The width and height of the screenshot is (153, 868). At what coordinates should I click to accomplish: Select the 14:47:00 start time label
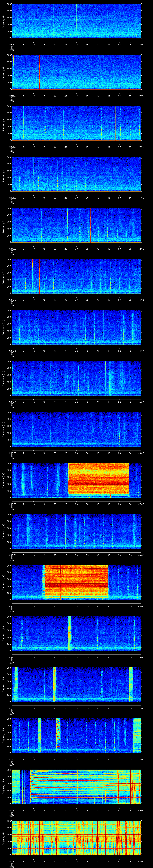click(12, 555)
